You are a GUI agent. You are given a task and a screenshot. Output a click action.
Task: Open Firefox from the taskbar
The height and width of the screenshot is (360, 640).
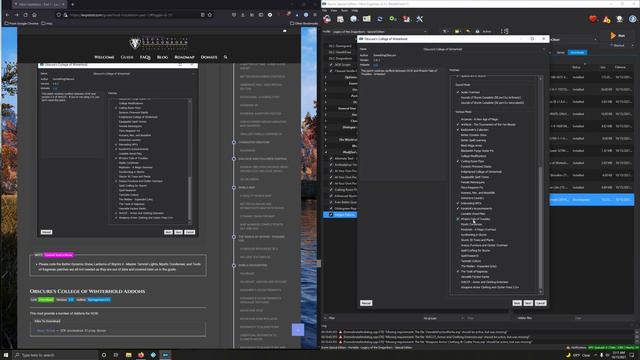tap(141, 355)
